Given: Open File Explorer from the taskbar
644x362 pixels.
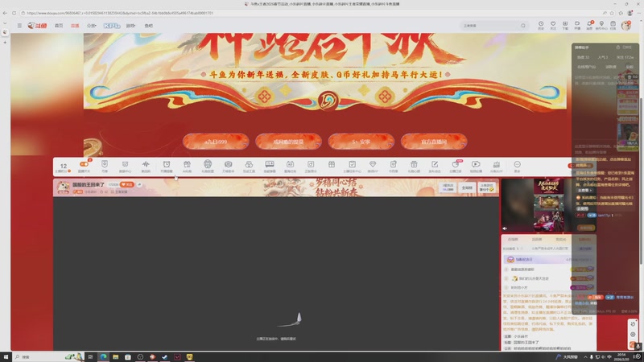Looking at the screenshot, I should 115,357.
